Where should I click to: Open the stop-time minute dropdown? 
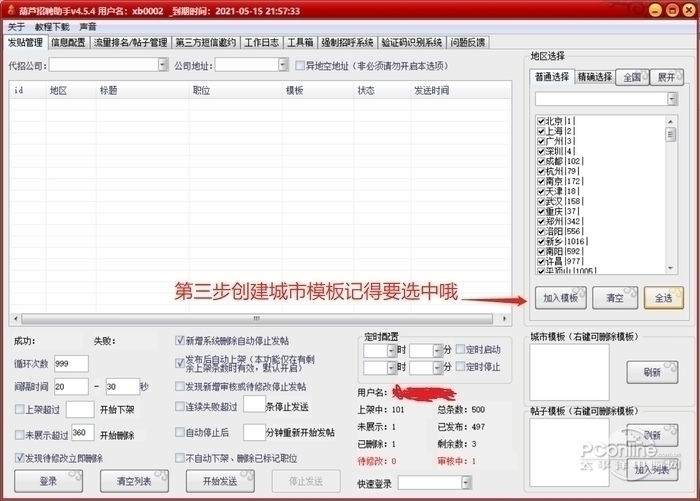coord(438,368)
